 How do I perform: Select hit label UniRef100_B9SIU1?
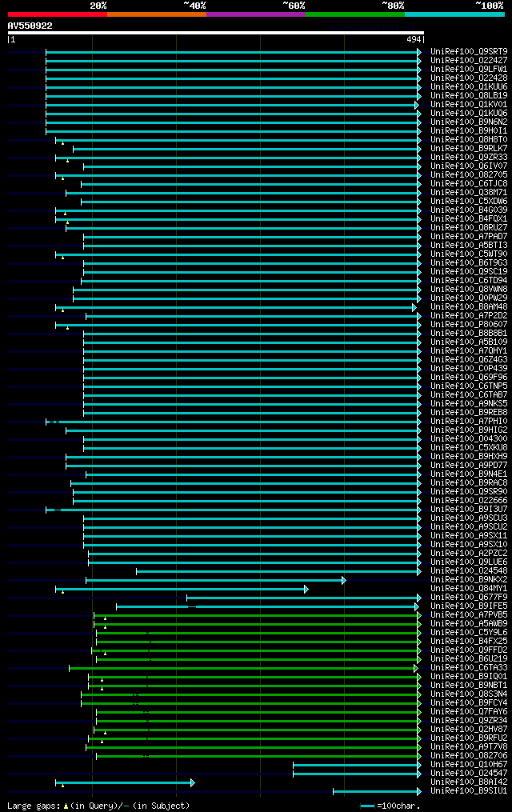(469, 791)
